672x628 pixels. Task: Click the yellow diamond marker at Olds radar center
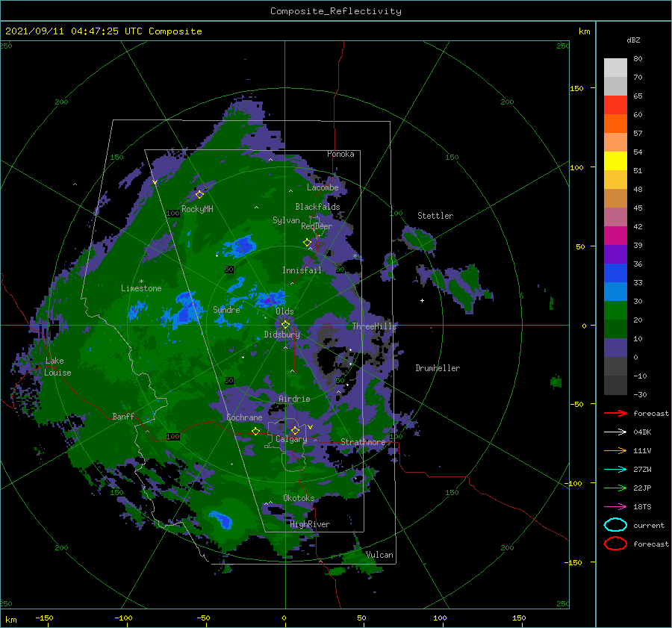(x=285, y=325)
